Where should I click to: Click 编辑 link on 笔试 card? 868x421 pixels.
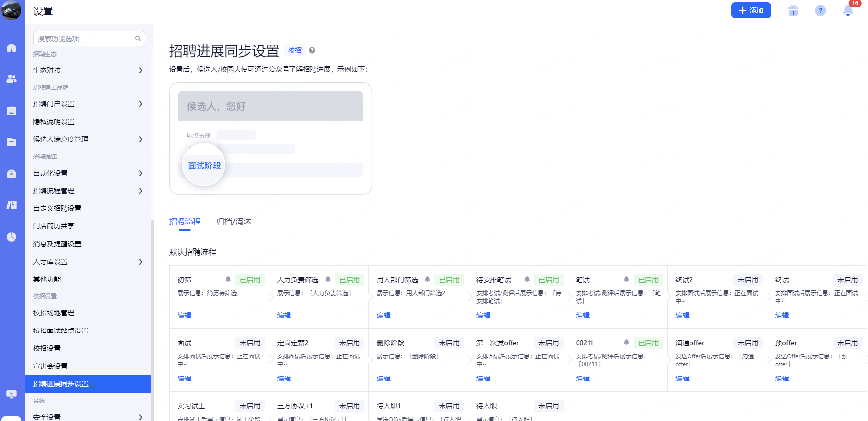(582, 315)
